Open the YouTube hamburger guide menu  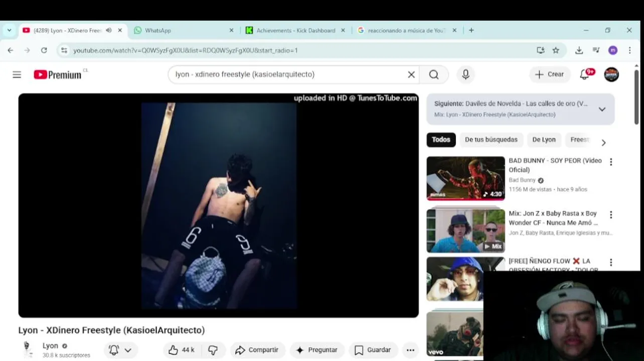tap(17, 75)
